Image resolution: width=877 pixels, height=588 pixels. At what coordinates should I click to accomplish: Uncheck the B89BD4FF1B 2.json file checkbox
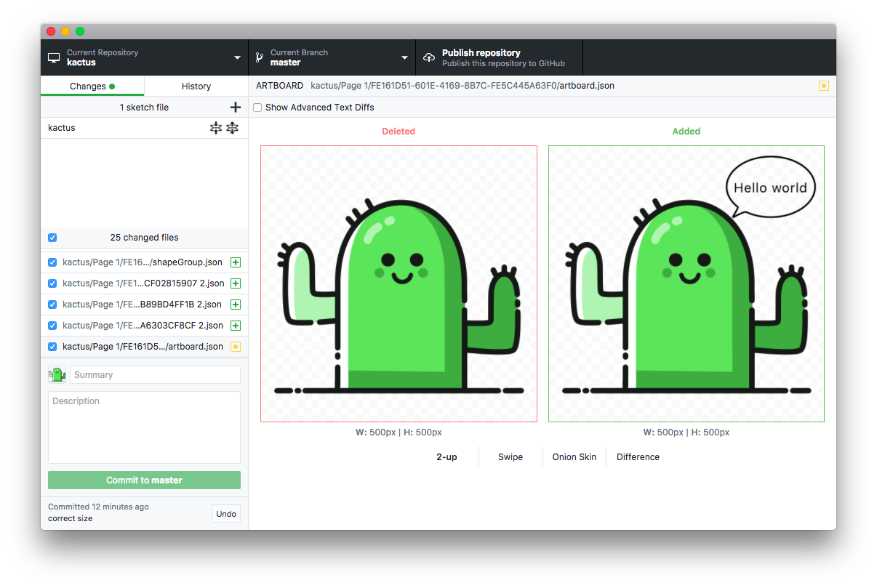click(x=52, y=305)
